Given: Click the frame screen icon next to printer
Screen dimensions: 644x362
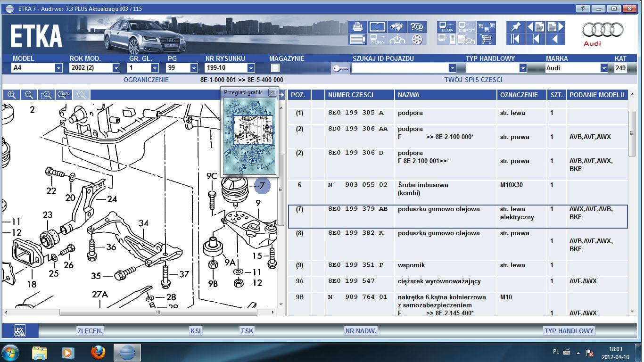Looking at the screenshot, I should [378, 27].
